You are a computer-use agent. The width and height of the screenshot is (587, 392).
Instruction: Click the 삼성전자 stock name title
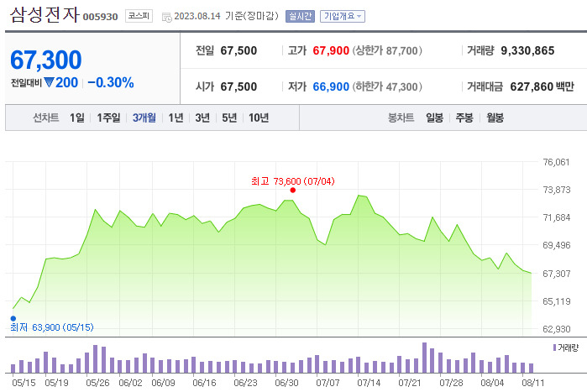[x=45, y=15]
